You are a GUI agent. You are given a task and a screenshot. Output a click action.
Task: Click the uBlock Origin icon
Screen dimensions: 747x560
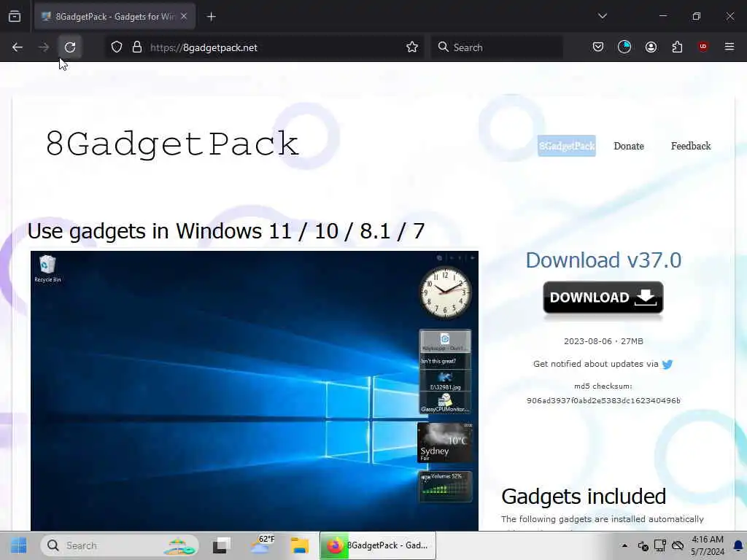(x=703, y=47)
